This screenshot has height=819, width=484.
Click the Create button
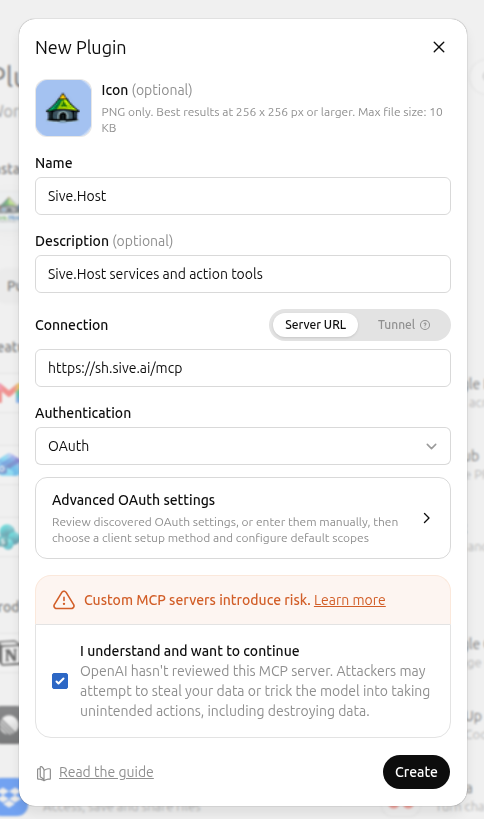416,772
